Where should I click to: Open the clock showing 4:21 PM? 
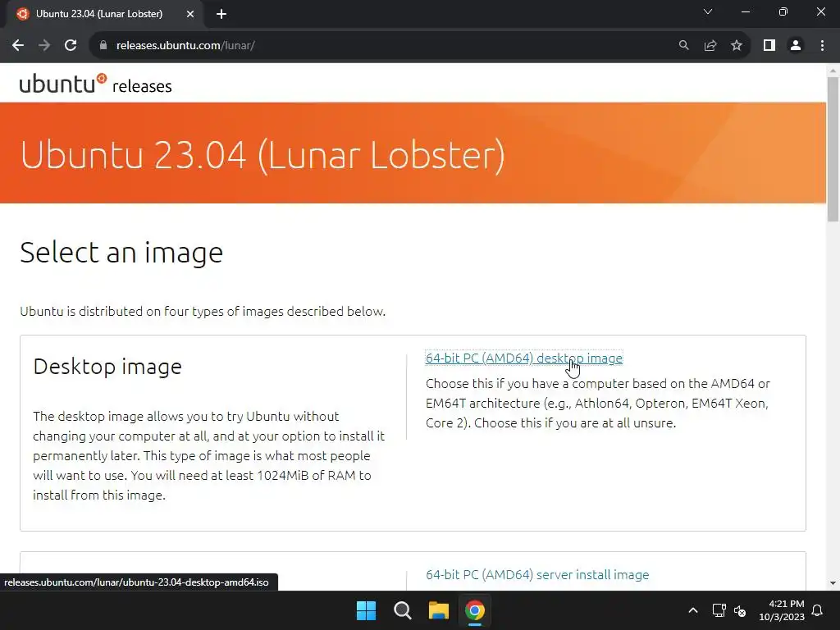[x=782, y=610]
